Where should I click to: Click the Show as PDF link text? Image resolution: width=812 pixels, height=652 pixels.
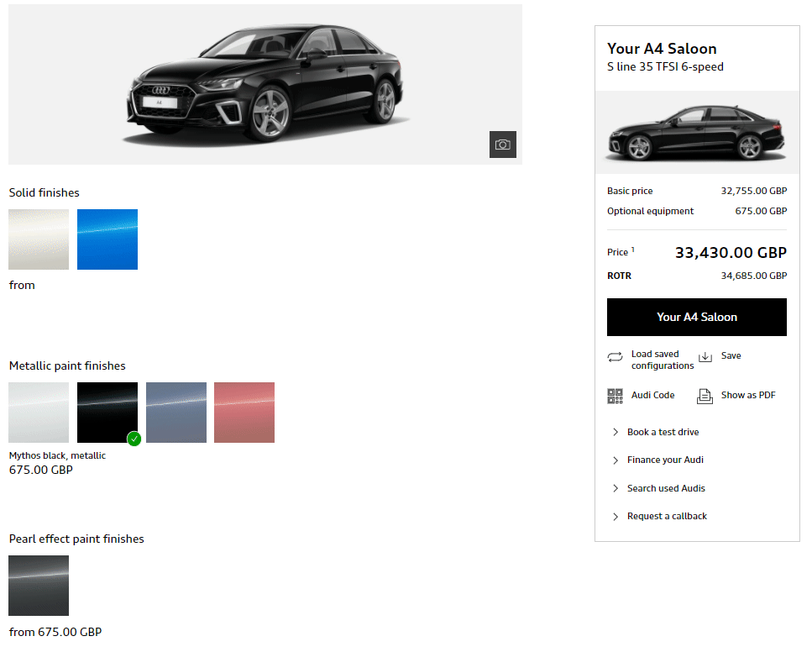click(748, 396)
